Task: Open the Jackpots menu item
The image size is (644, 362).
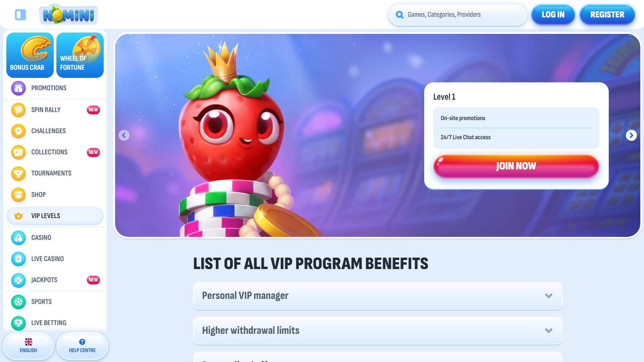Action: [55, 280]
